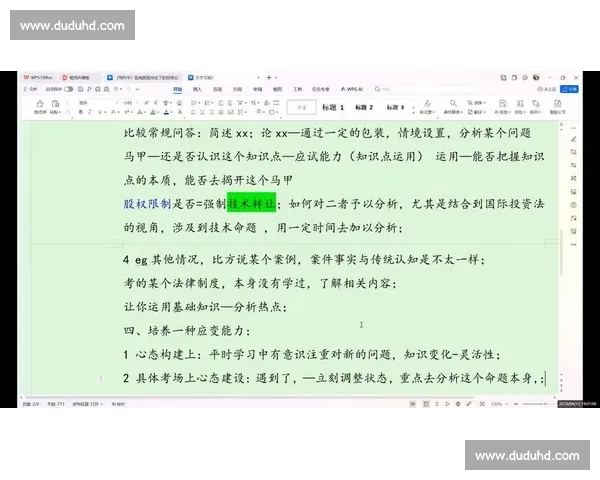Click the green text highlight icon
Viewport: 600px width, 480px height.
[153, 112]
